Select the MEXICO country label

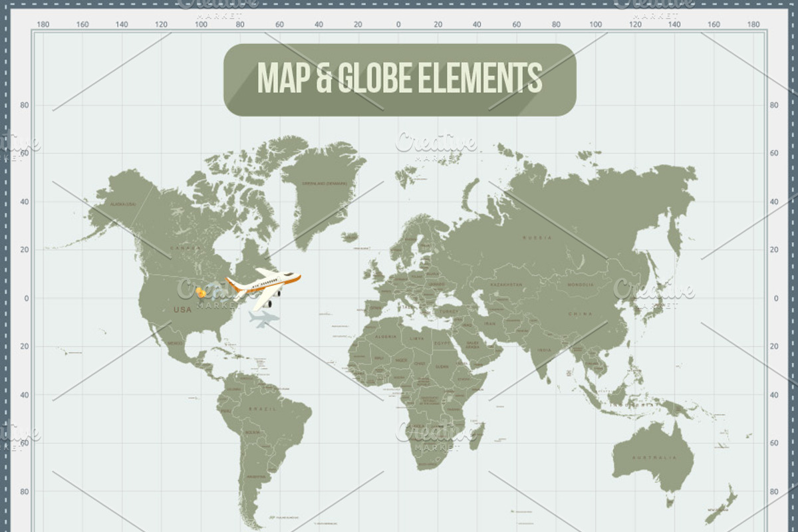tap(175, 343)
